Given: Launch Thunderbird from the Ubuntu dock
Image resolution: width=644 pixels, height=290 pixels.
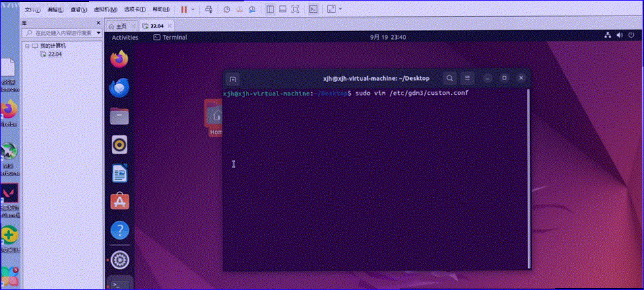Looking at the screenshot, I should 119,87.
